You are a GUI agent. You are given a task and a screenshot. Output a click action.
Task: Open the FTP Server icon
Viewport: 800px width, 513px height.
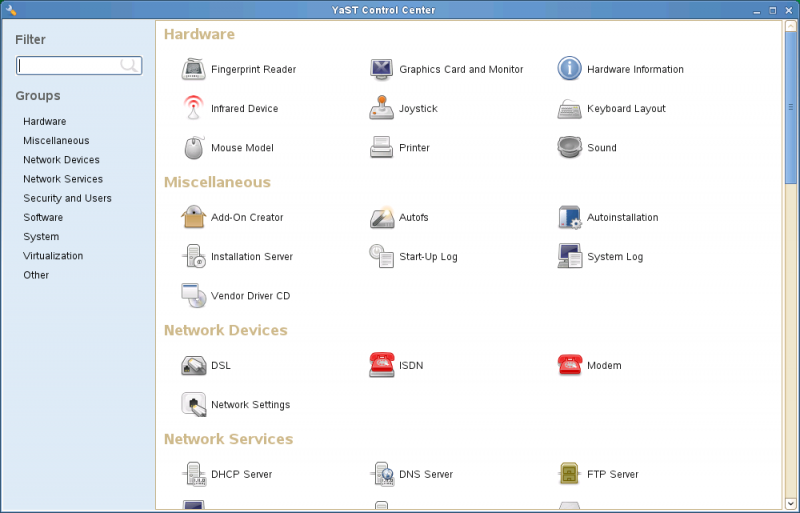[569, 474]
